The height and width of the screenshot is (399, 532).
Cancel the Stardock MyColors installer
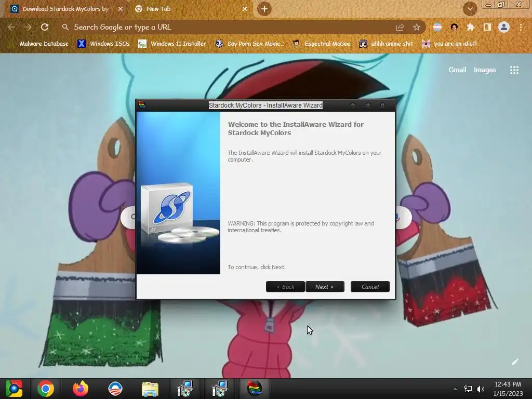click(x=370, y=287)
